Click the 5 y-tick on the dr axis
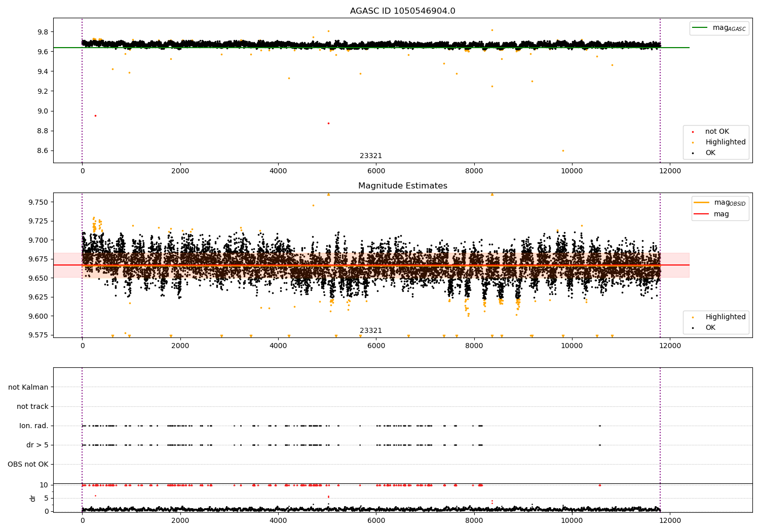This screenshot has width=760, height=532. (x=47, y=498)
